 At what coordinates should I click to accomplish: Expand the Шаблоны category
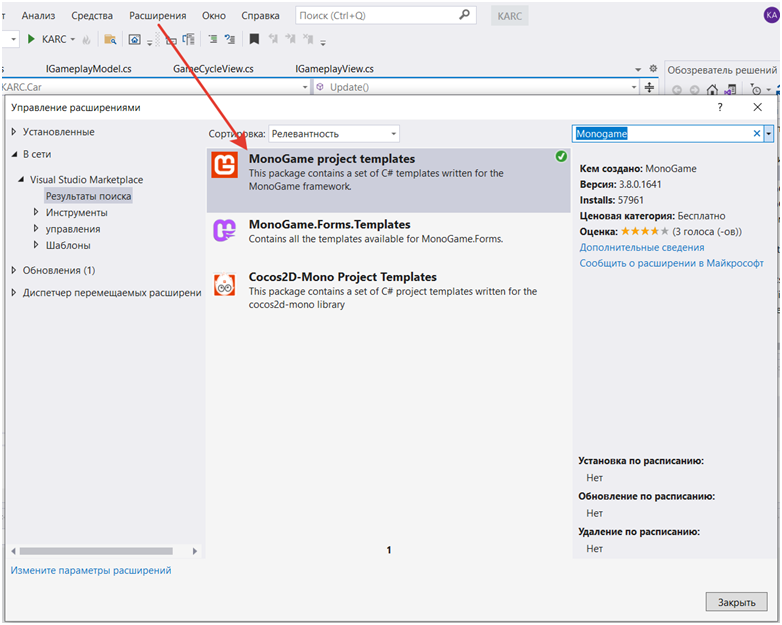(x=36, y=245)
